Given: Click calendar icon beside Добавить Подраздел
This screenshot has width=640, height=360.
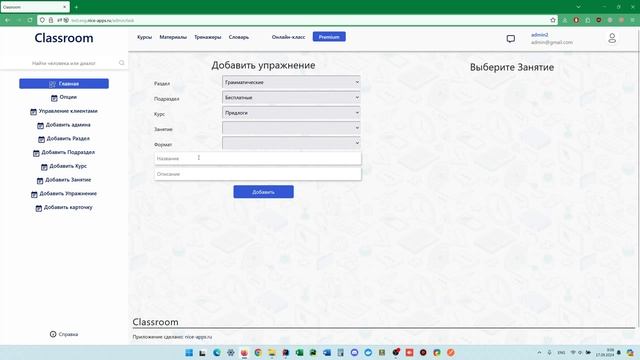Looking at the screenshot, I should [36, 153].
